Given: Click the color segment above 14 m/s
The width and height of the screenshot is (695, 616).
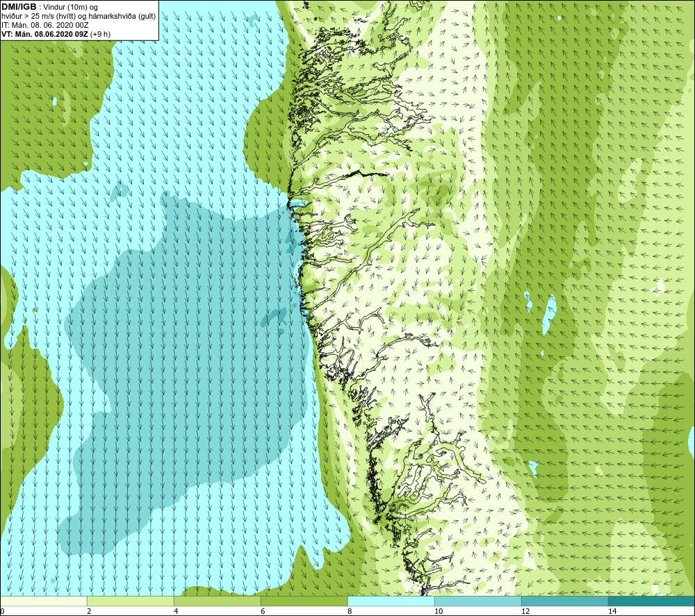Looking at the screenshot, I should point(652,601).
